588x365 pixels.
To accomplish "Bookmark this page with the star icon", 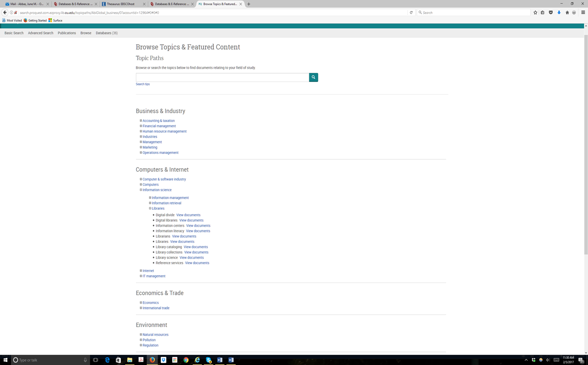I will click(535, 13).
